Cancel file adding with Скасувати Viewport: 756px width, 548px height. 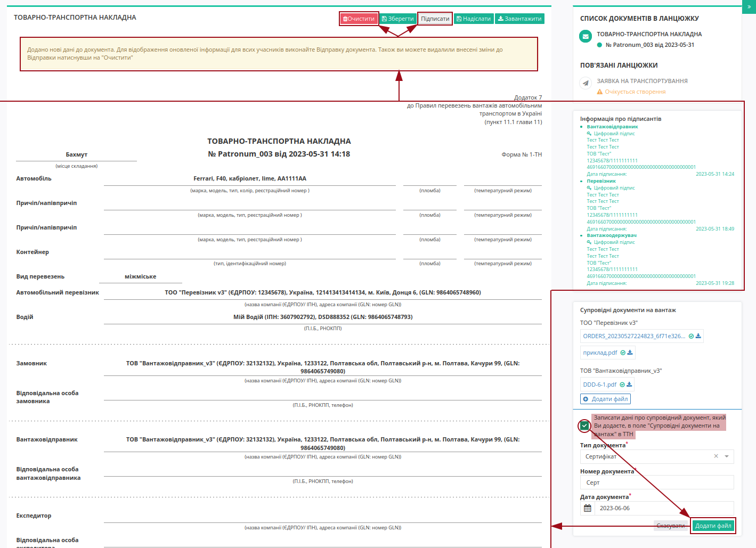point(671,526)
